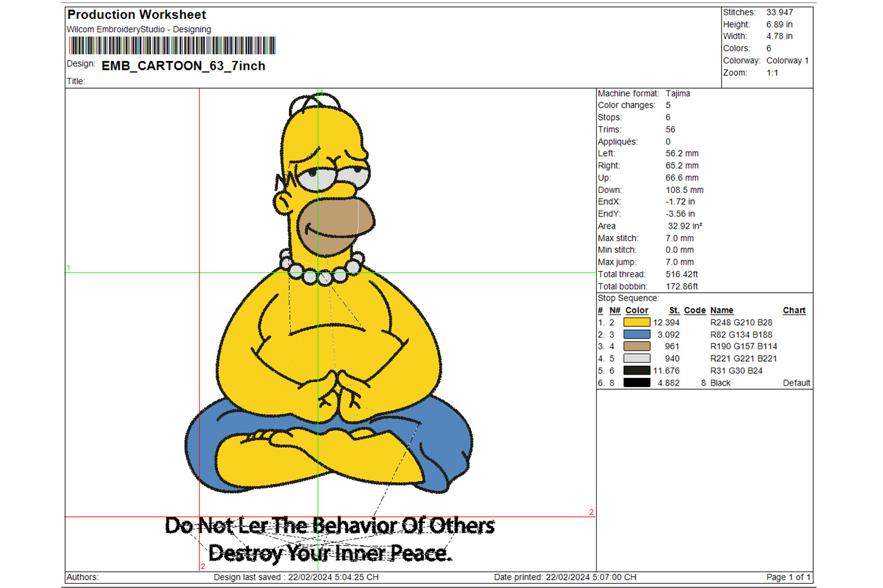This screenshot has height=588, width=883.
Task: Click the underlined Color column header
Action: [636, 310]
